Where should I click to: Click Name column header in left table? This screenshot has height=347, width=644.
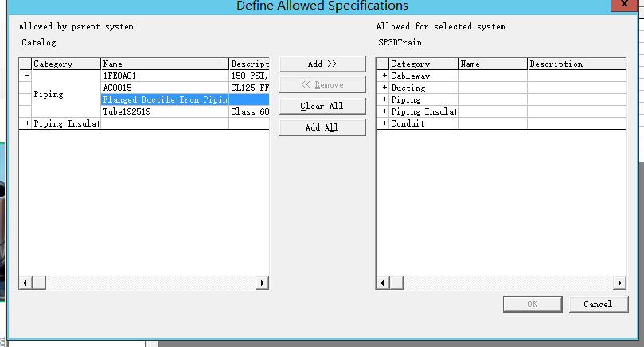click(165, 64)
